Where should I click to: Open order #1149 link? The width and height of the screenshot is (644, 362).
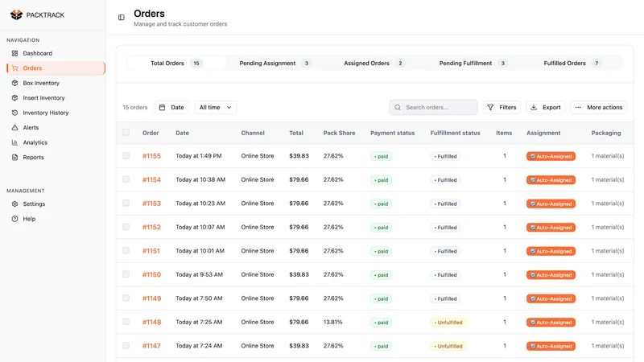coord(151,298)
